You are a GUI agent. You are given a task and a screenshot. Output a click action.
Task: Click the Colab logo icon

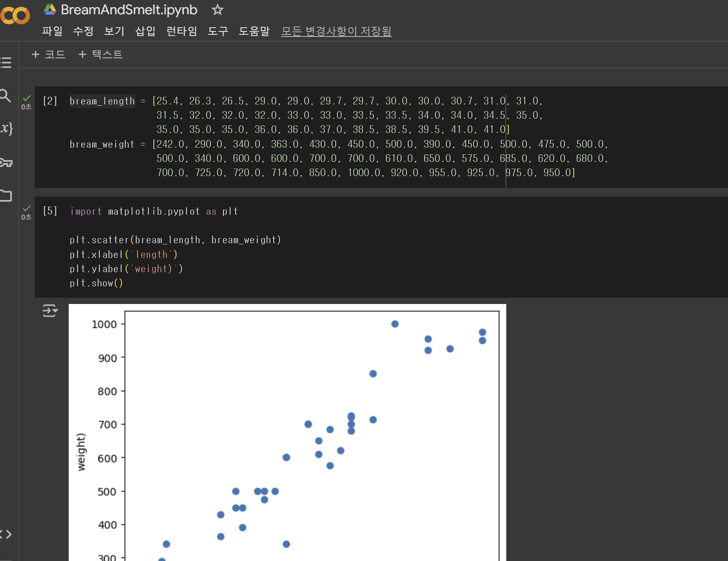tap(15, 16)
